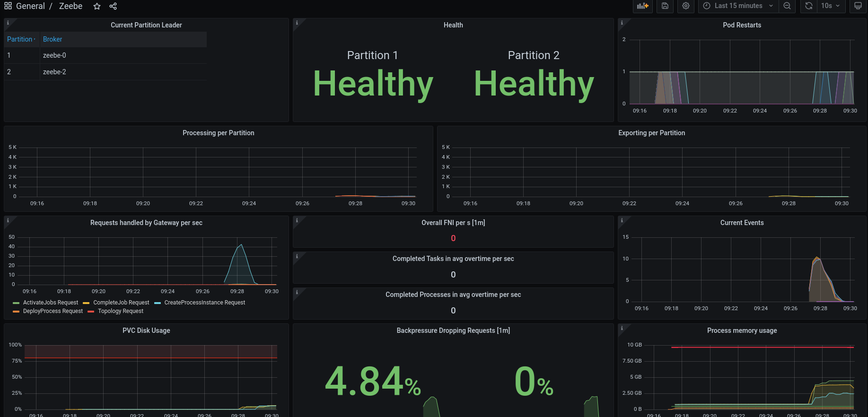Click the 0% backpressure value
Screen dimensions: 868x417
534,381
